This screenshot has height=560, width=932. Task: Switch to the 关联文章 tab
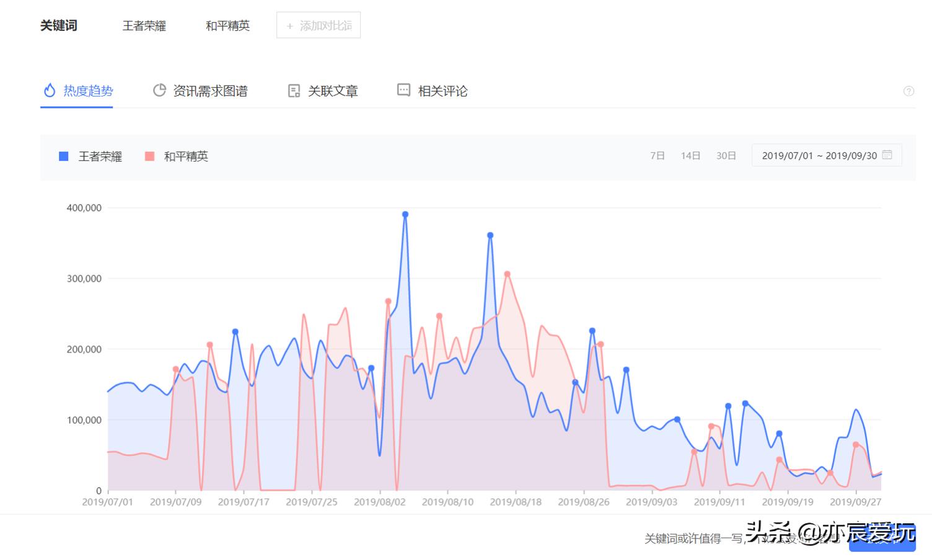333,90
